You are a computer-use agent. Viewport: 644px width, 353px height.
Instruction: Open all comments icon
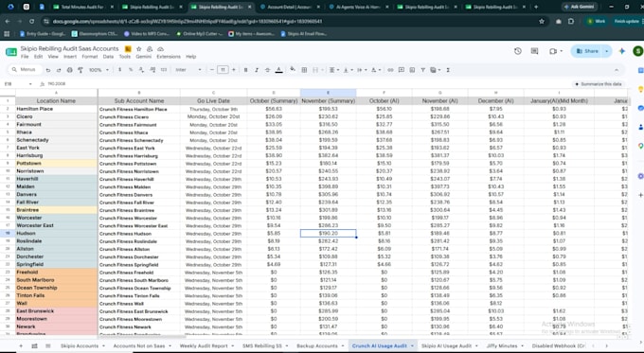click(x=534, y=51)
